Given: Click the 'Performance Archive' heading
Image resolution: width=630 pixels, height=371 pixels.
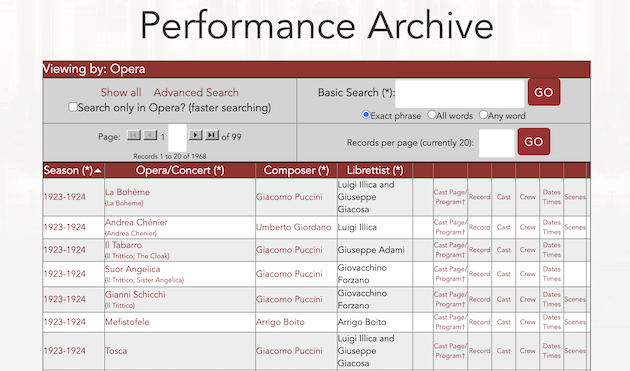Looking at the screenshot, I should 317,26.
